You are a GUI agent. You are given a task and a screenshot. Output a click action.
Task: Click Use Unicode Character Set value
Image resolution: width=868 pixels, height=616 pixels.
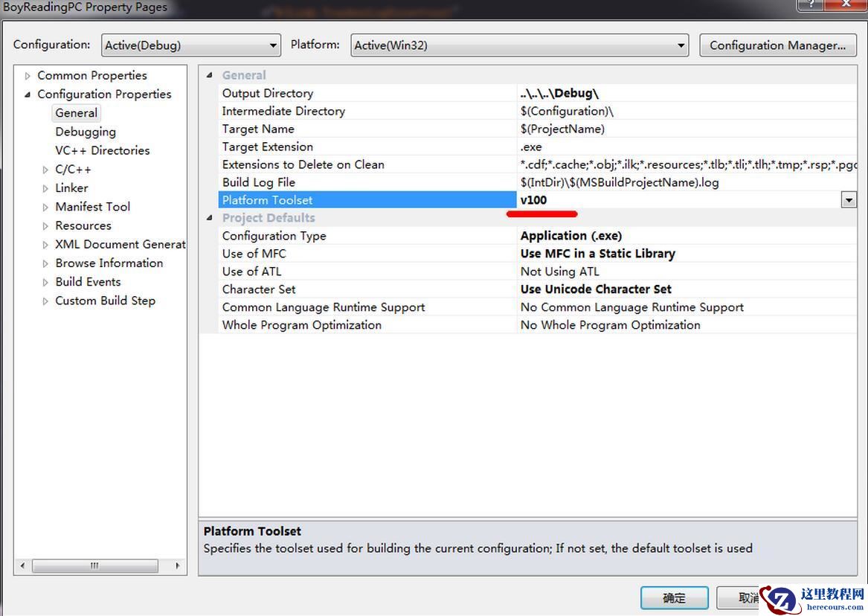pos(596,289)
